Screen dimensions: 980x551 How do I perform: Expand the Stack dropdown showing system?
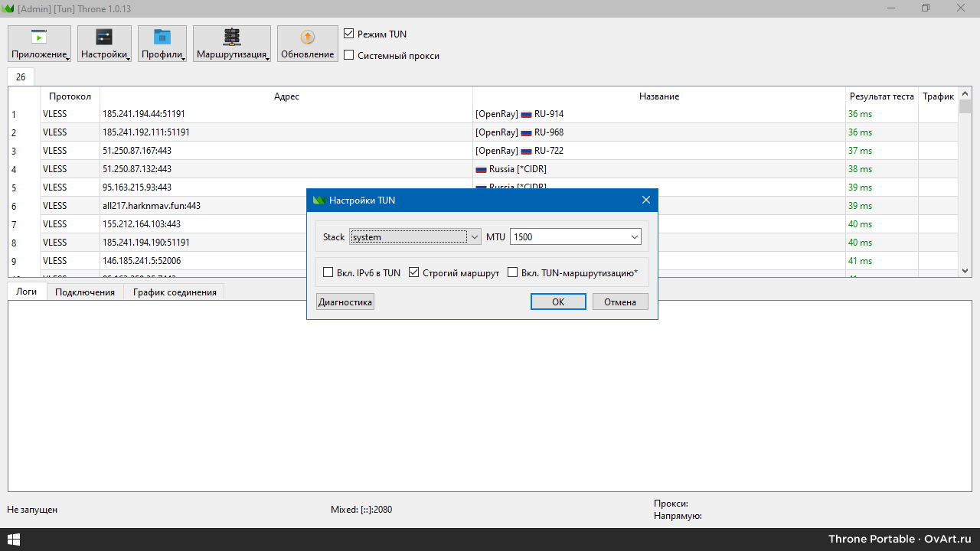(474, 237)
